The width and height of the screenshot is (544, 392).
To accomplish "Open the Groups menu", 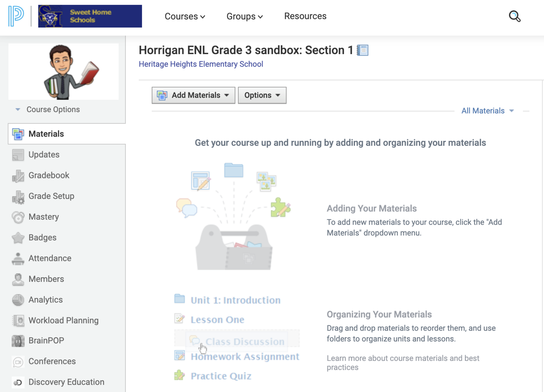I will pos(244,16).
